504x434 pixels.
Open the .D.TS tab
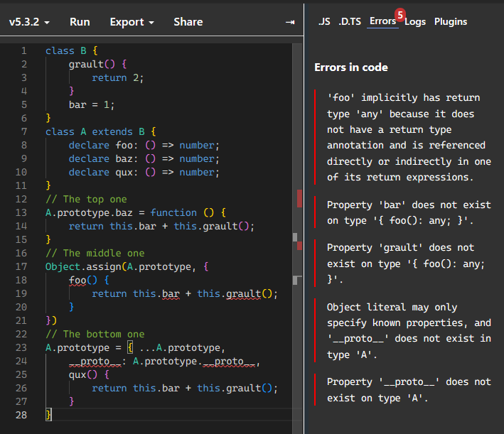(349, 21)
